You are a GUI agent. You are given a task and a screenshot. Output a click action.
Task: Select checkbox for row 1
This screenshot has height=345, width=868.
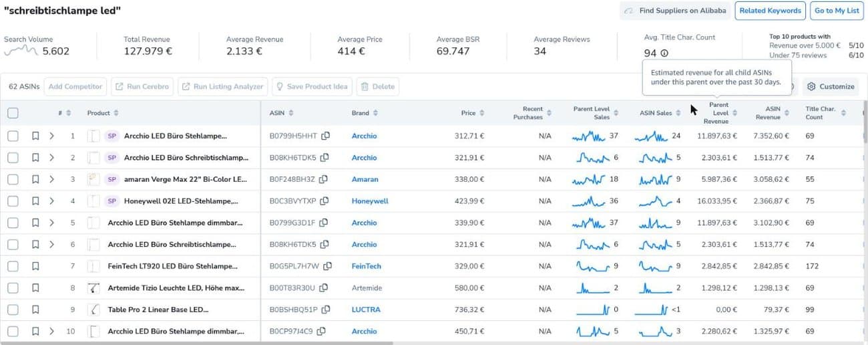[13, 136]
